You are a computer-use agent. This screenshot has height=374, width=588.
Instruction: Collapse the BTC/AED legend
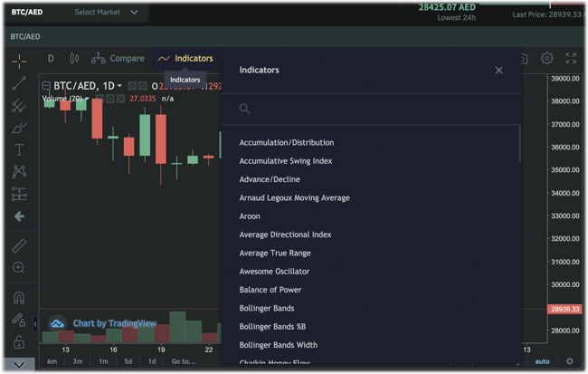(x=46, y=86)
